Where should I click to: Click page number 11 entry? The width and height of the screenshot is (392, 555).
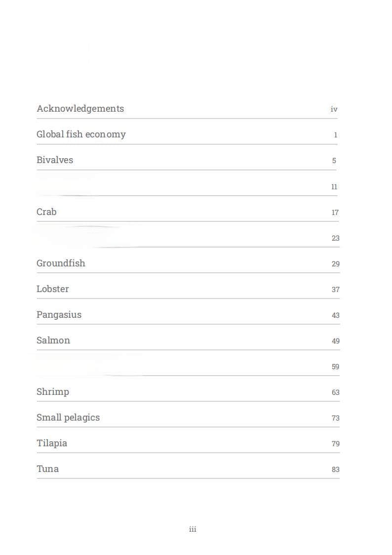334,187
